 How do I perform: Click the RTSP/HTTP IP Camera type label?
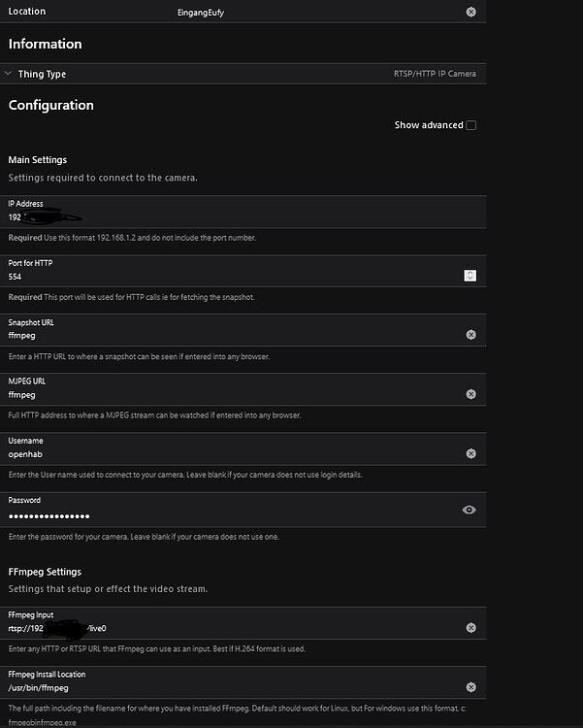pos(428,74)
